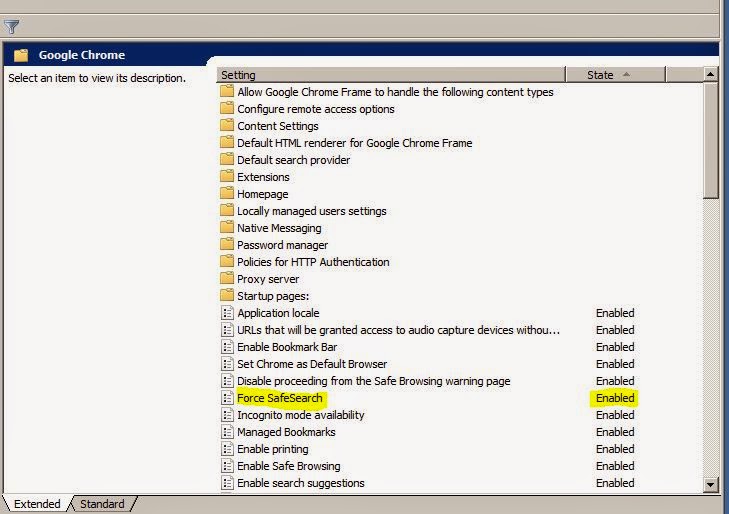Select the Enable Bookmark Bar policy

click(287, 347)
